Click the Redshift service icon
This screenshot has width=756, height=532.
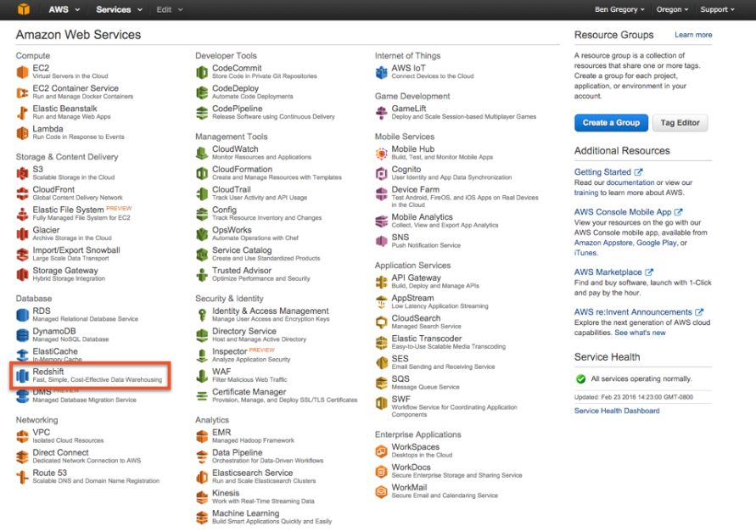[x=23, y=376]
